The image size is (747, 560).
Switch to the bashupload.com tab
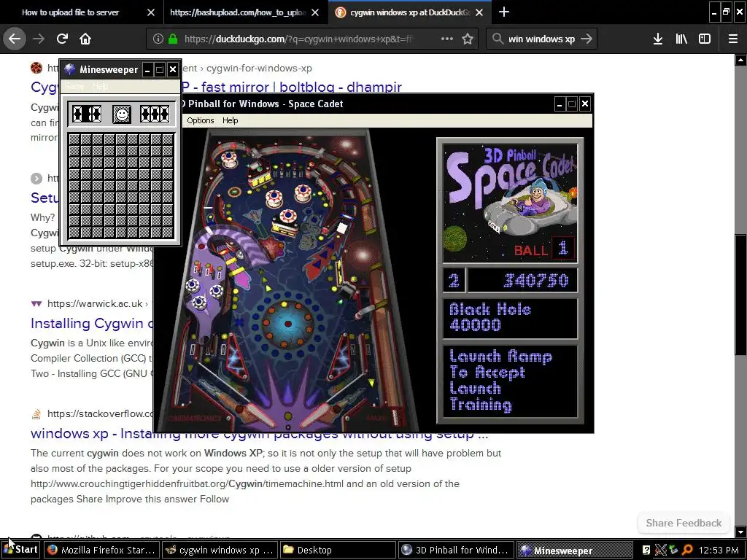point(246,12)
